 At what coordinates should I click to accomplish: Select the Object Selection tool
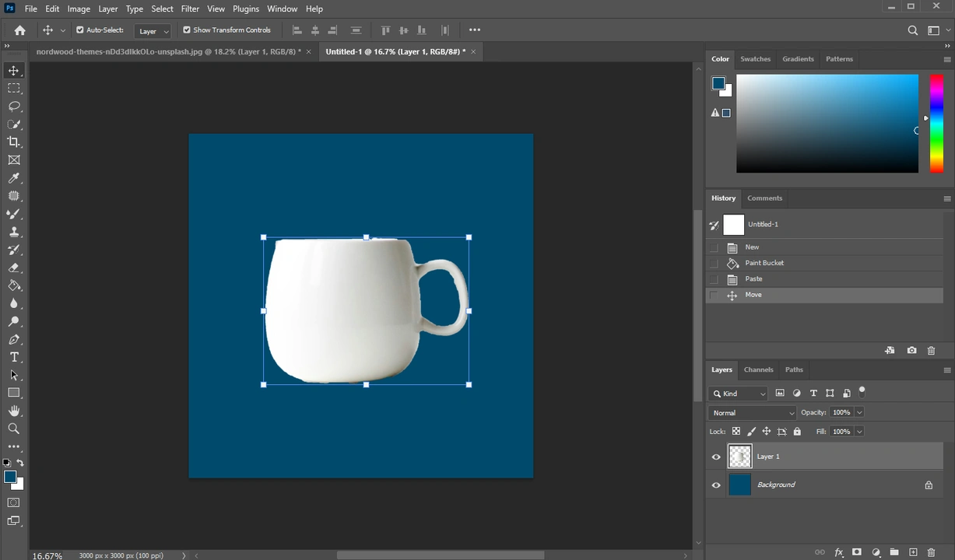(14, 124)
